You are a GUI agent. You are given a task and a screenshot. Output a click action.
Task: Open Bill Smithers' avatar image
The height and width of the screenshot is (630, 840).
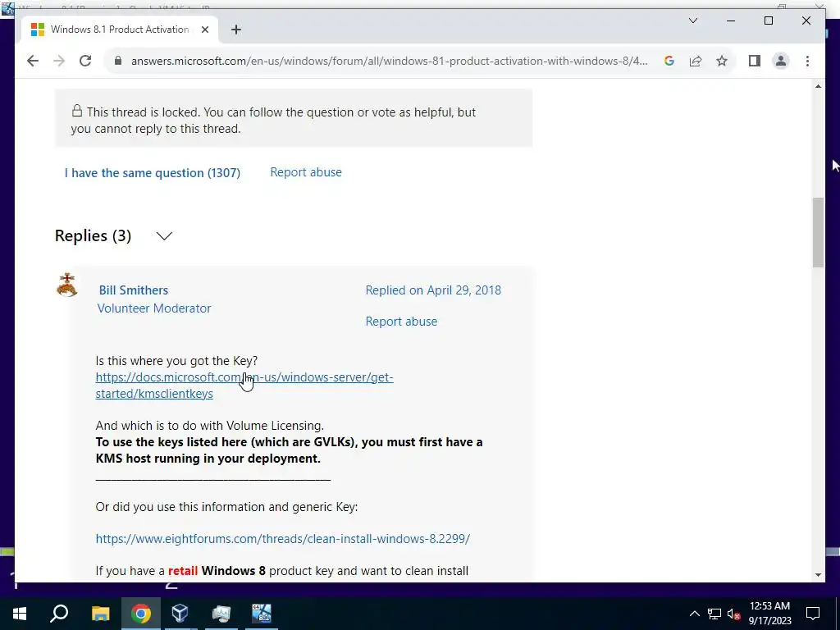67,285
